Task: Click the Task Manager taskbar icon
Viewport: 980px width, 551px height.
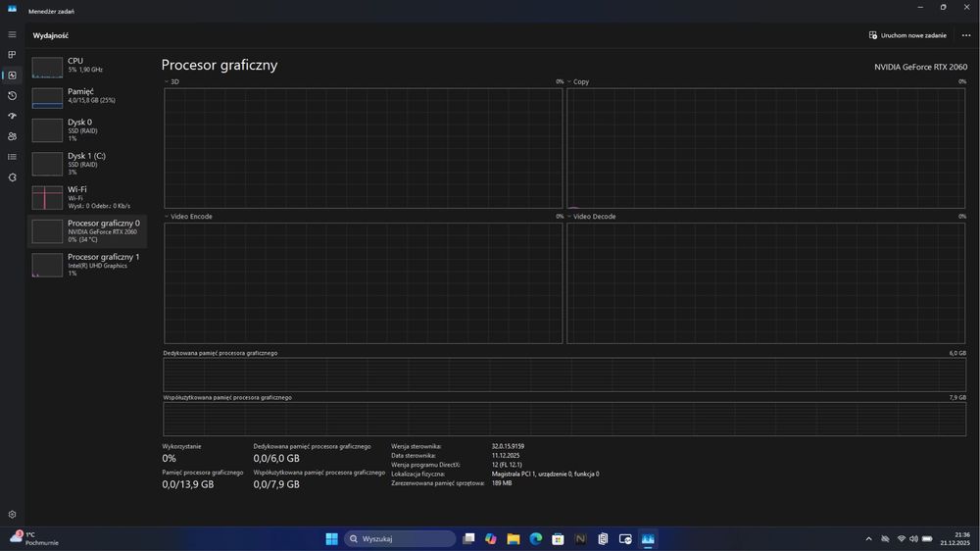Action: tap(648, 538)
